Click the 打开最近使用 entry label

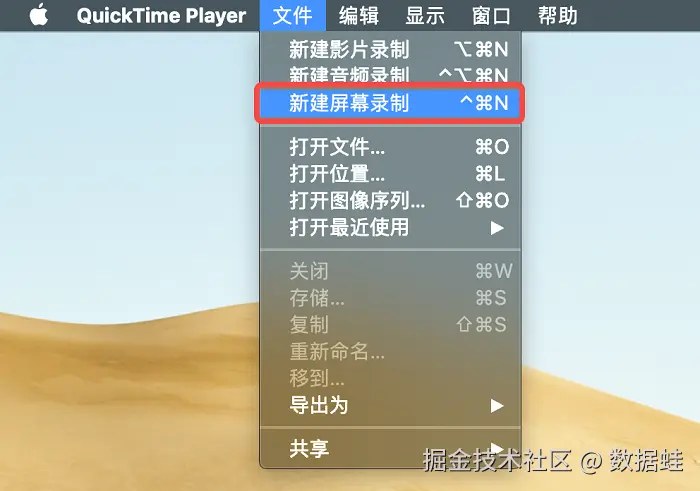[x=349, y=227]
